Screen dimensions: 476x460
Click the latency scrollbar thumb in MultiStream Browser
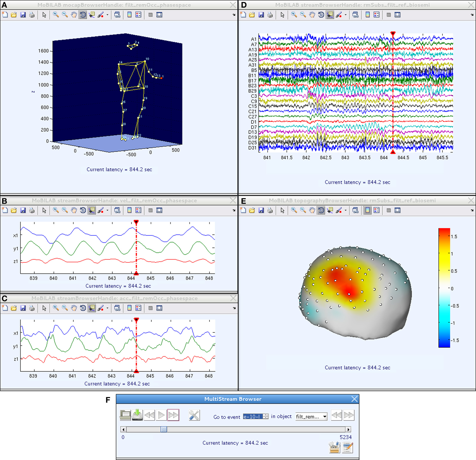(x=164, y=429)
